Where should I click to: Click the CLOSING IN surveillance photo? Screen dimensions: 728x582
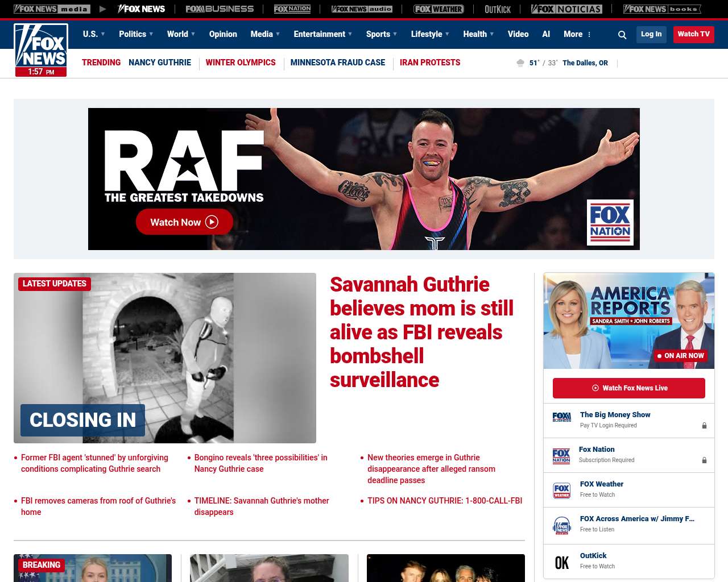tap(165, 358)
